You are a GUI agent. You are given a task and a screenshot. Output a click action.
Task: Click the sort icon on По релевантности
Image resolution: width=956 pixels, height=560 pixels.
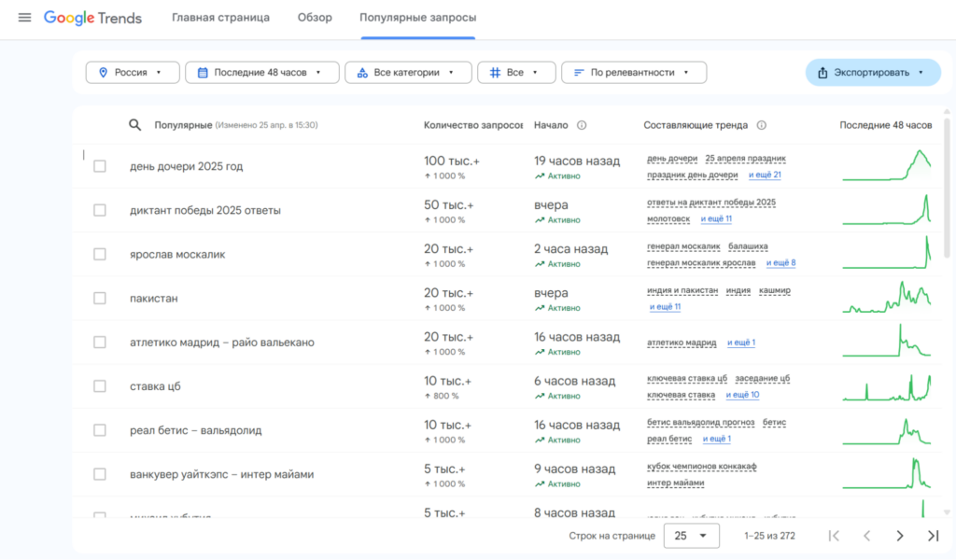[x=579, y=73]
